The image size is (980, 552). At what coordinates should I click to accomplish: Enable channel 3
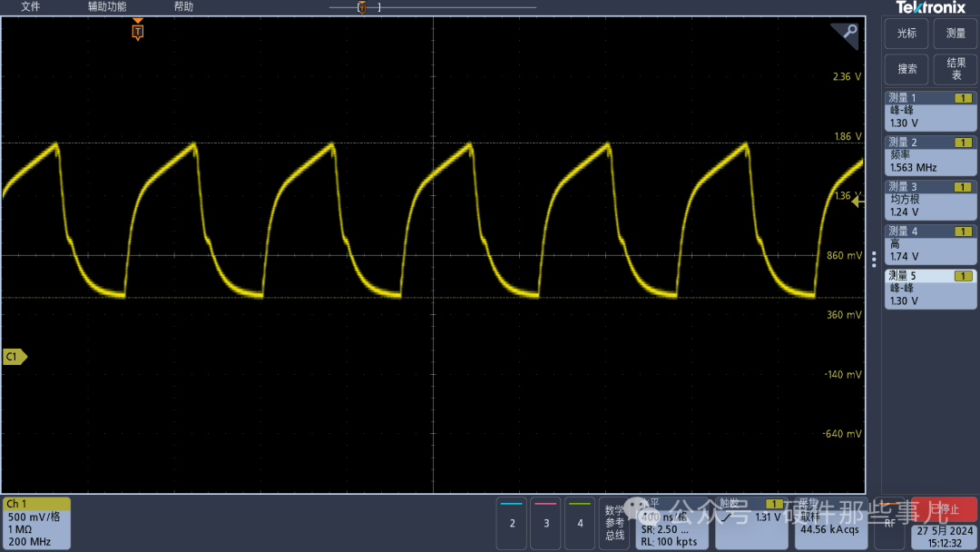click(x=545, y=522)
